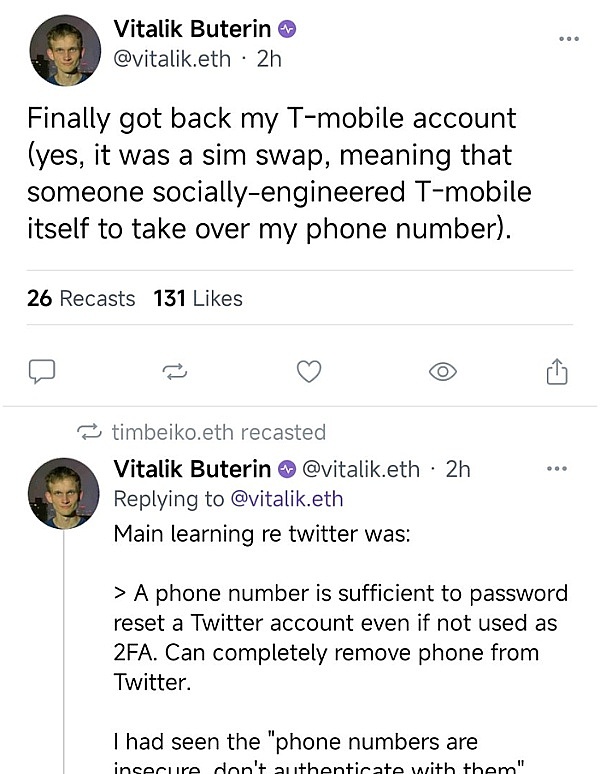
Task: Click the reply comment bubble icon
Action: [41, 372]
